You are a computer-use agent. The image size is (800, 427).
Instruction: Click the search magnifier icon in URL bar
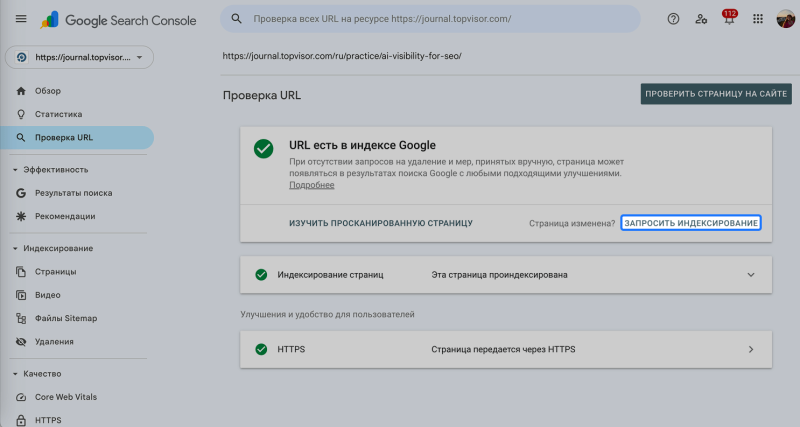(x=237, y=19)
